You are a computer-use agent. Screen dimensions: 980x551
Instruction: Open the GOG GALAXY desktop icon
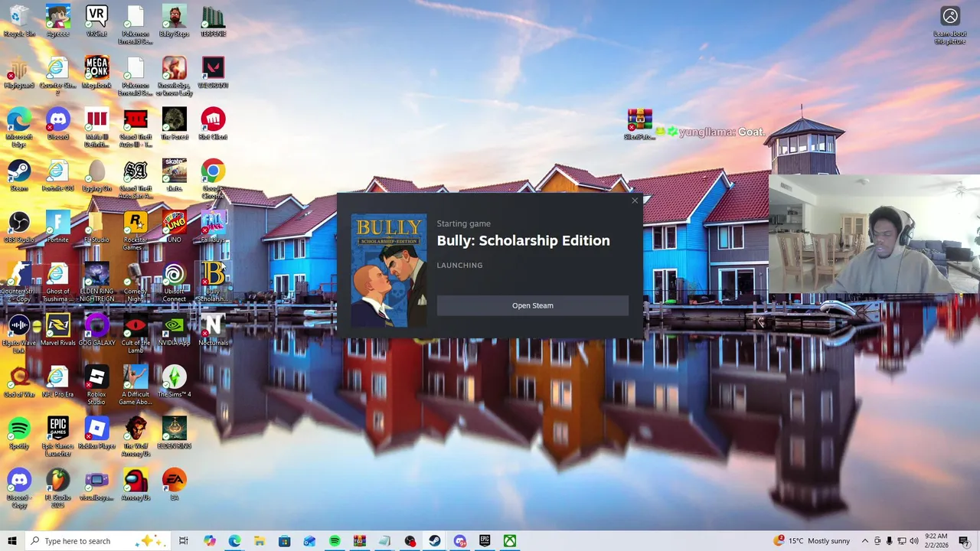pos(96,329)
